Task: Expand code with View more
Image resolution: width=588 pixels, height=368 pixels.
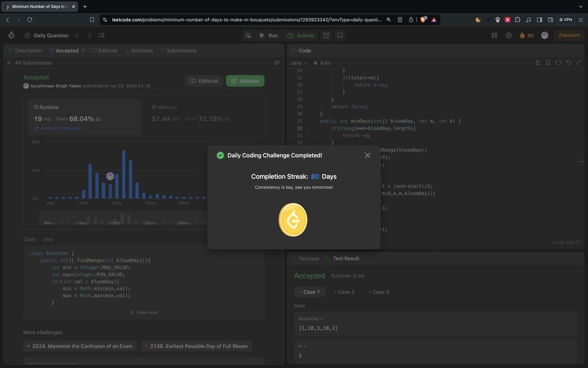Action: (x=144, y=313)
